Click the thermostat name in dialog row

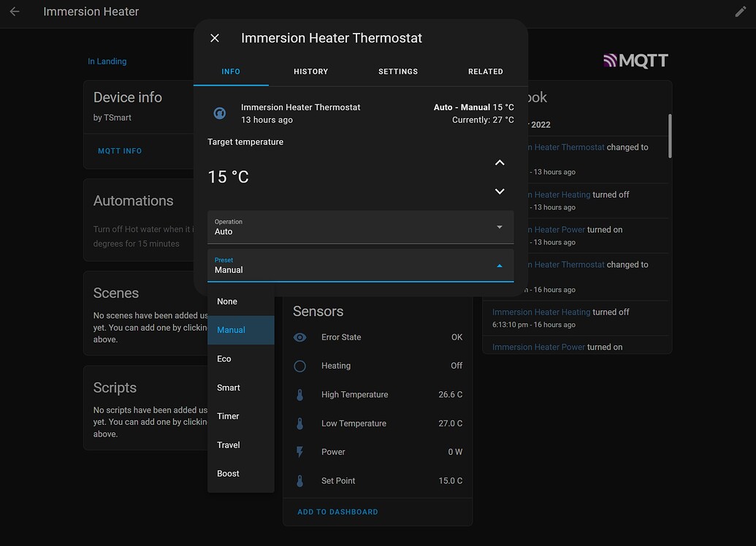(300, 107)
